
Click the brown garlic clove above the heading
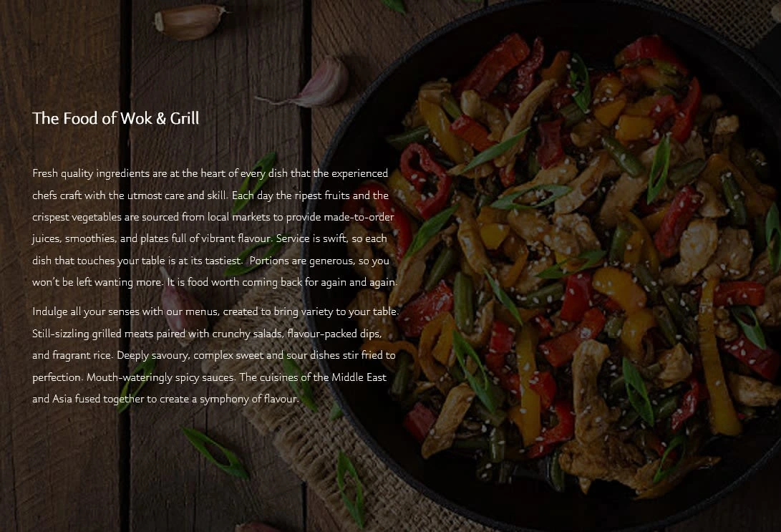[188, 22]
